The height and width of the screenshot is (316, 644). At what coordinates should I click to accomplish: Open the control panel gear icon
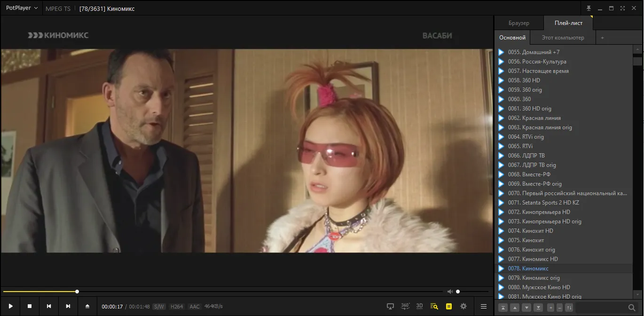click(x=463, y=306)
